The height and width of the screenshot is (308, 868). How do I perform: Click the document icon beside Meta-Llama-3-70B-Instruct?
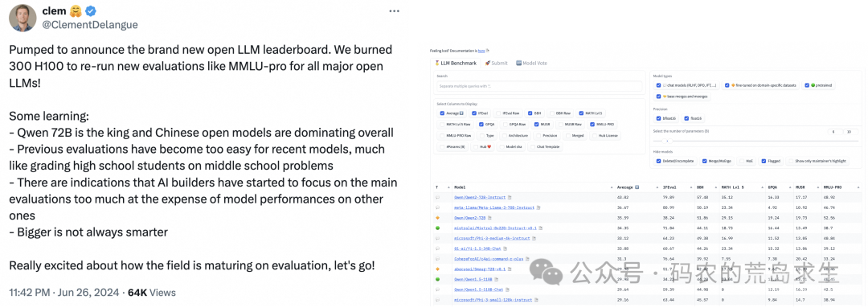pyautogui.click(x=538, y=207)
